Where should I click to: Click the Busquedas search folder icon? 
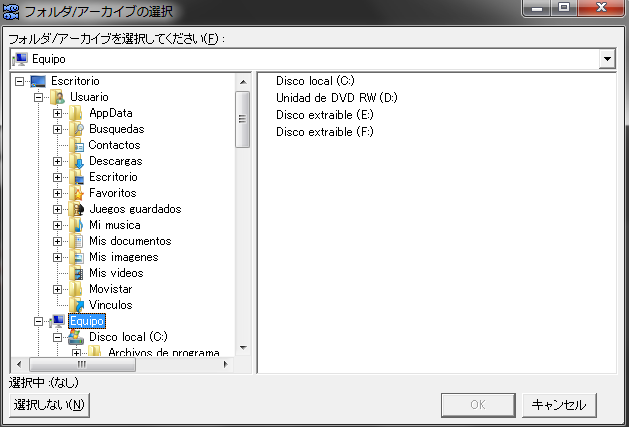(77, 129)
